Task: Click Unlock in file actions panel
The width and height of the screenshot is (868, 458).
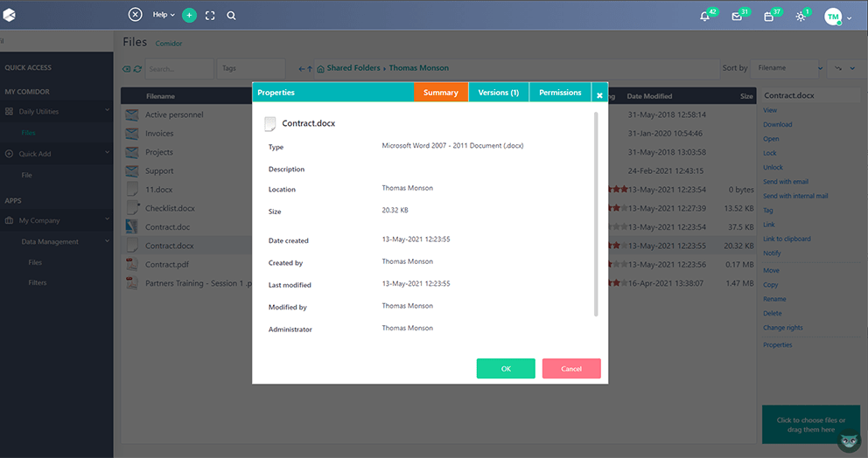Action: coord(773,167)
